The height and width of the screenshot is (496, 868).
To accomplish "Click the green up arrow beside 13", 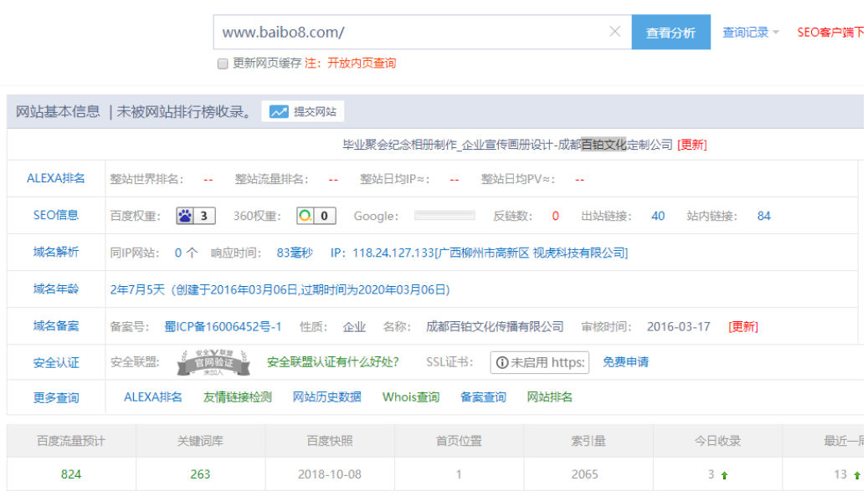I will [x=857, y=475].
